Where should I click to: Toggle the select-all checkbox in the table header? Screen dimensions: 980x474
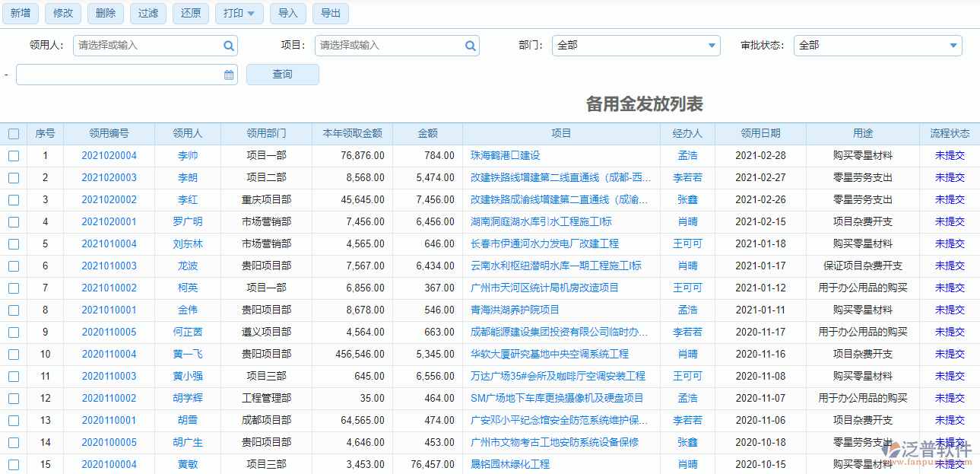point(13,133)
